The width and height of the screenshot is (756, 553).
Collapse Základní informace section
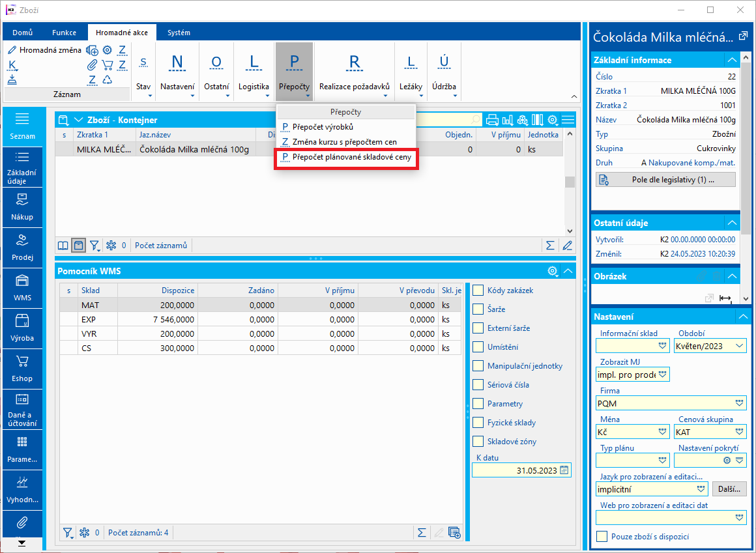[732, 60]
